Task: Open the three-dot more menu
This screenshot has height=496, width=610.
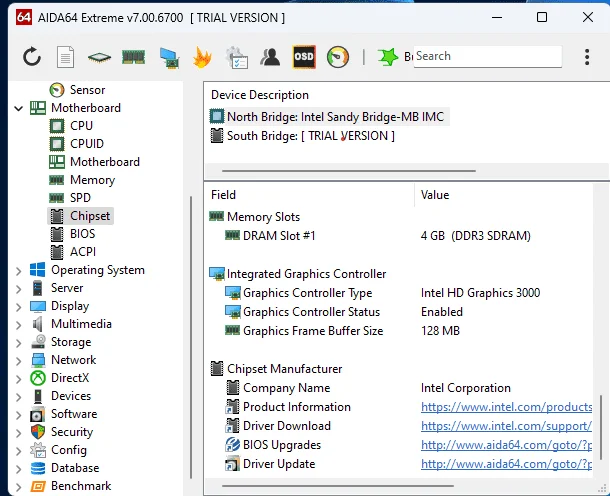Action: click(x=587, y=57)
